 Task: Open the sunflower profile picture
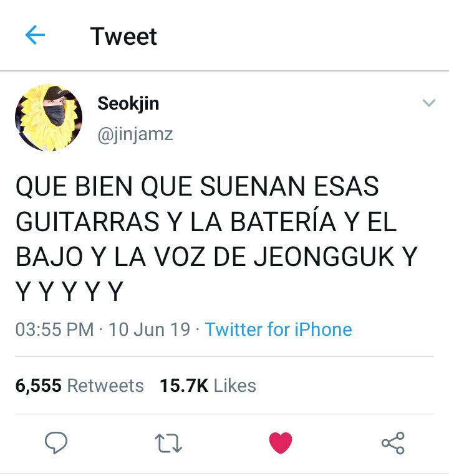click(x=49, y=118)
